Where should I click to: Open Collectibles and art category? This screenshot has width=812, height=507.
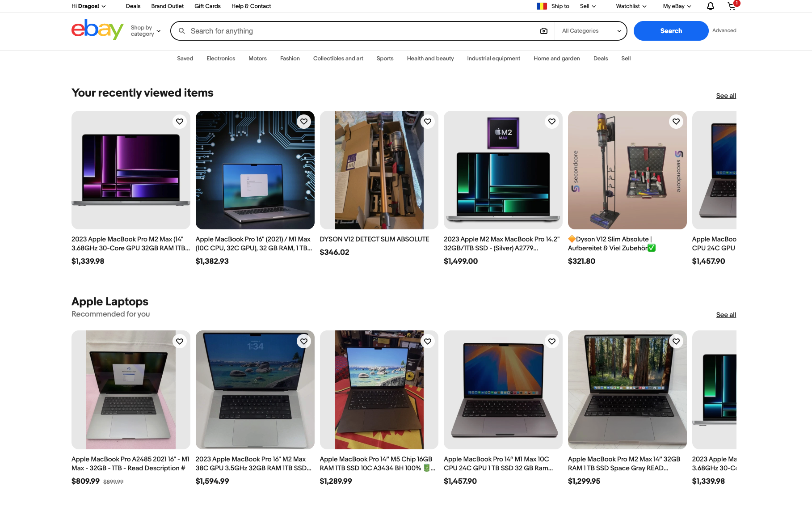click(338, 59)
